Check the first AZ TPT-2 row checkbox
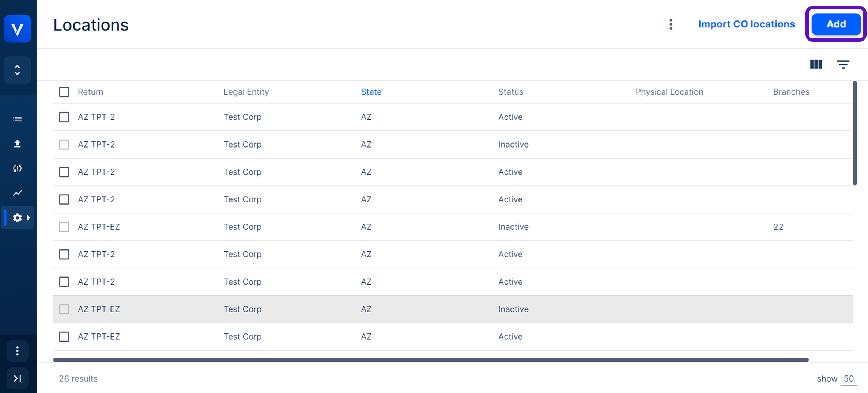The width and height of the screenshot is (868, 393). 64,117
